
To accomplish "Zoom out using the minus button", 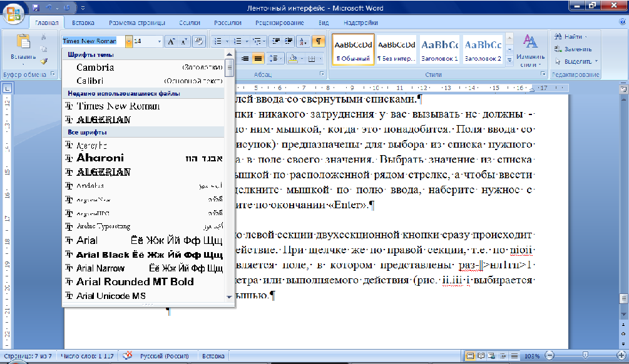I will tap(550, 356).
